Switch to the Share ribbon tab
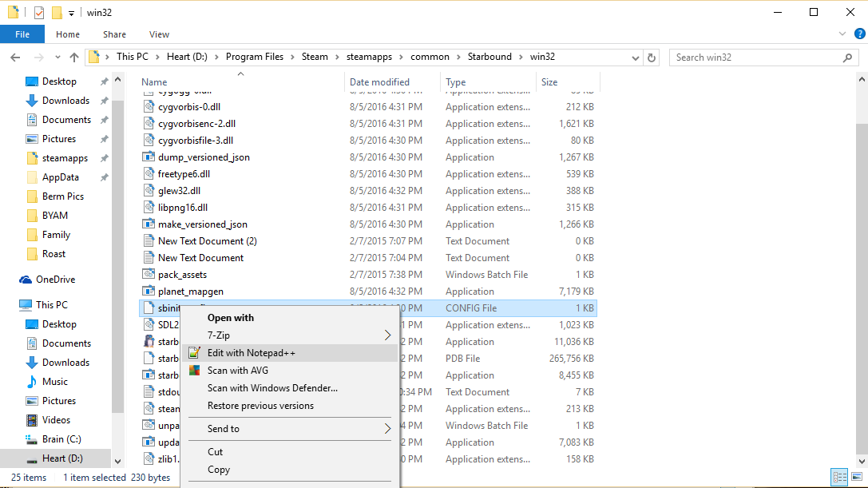Viewport: 868px width, 488px height. [x=115, y=34]
